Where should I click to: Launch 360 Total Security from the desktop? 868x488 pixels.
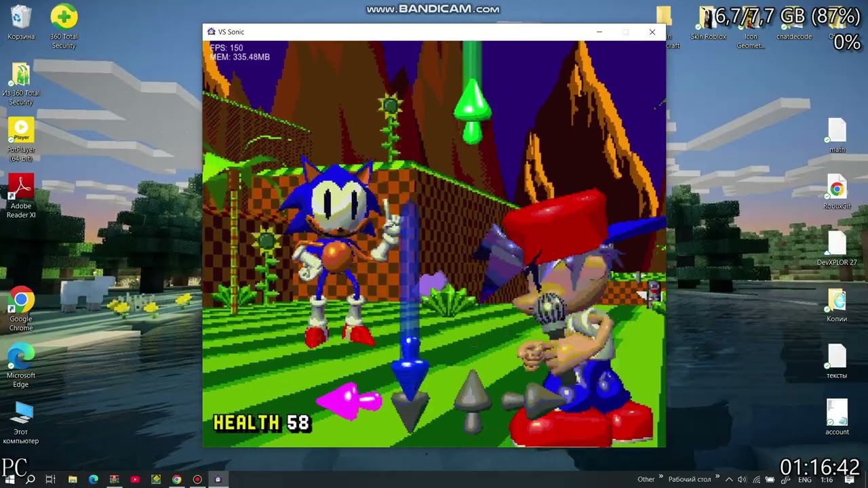[x=64, y=27]
